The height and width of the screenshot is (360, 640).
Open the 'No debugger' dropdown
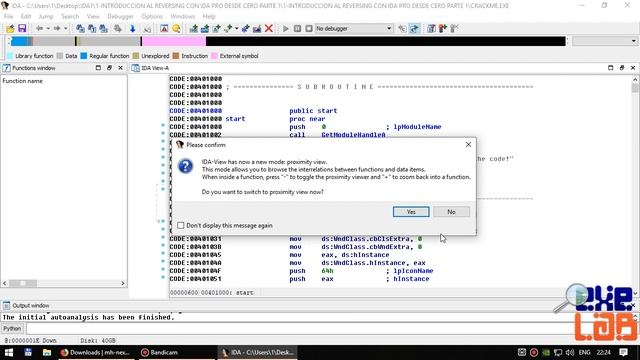[353, 29]
